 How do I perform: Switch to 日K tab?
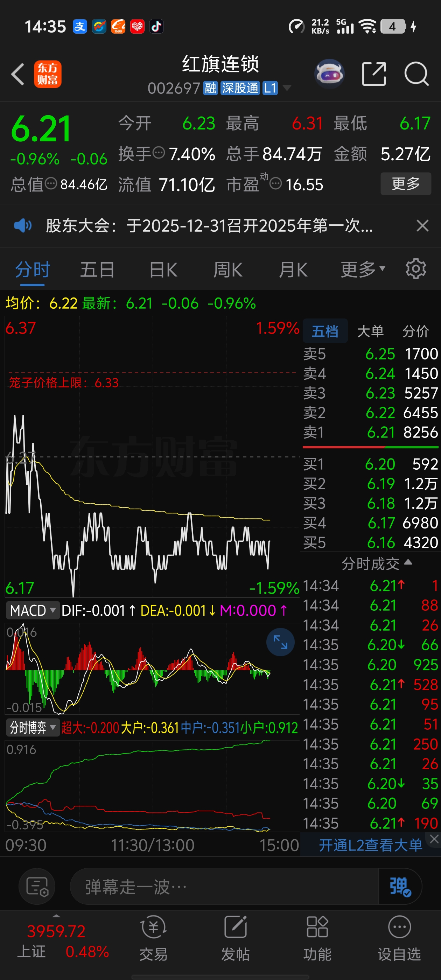[163, 269]
